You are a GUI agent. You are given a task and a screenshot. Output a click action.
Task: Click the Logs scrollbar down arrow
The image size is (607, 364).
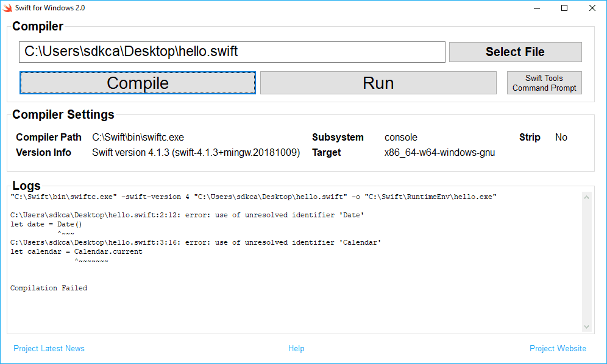586,327
